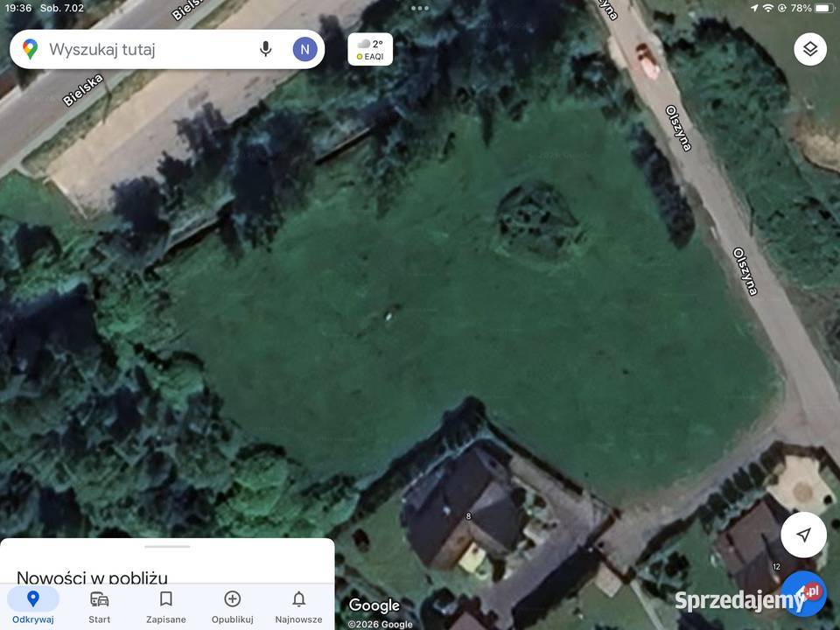Image resolution: width=840 pixels, height=630 pixels.
Task: Go to the Zapisane tab
Action: click(x=166, y=606)
